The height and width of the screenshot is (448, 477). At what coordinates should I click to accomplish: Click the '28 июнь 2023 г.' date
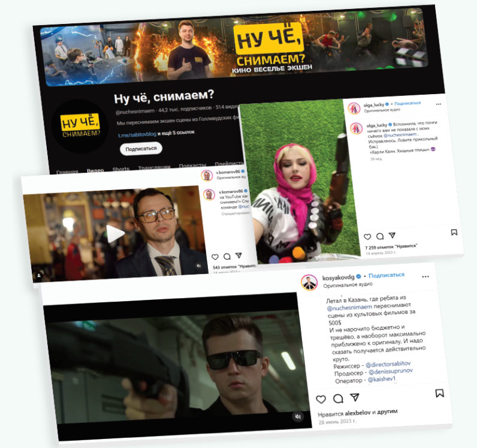(x=337, y=422)
